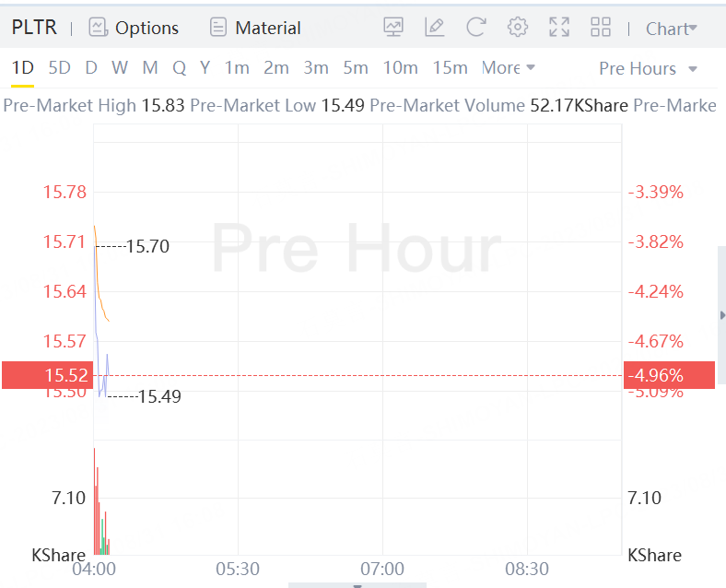The height and width of the screenshot is (588, 726).
Task: Select the 1D timeframe tab
Action: click(22, 67)
